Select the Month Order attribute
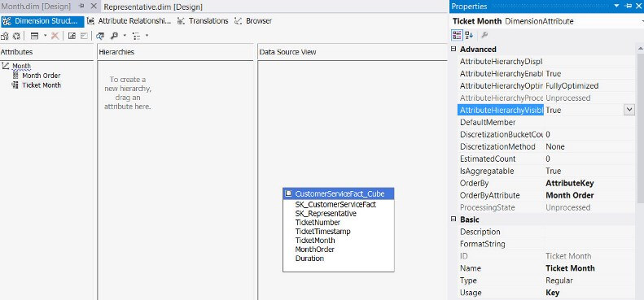644x300 pixels. click(x=41, y=76)
